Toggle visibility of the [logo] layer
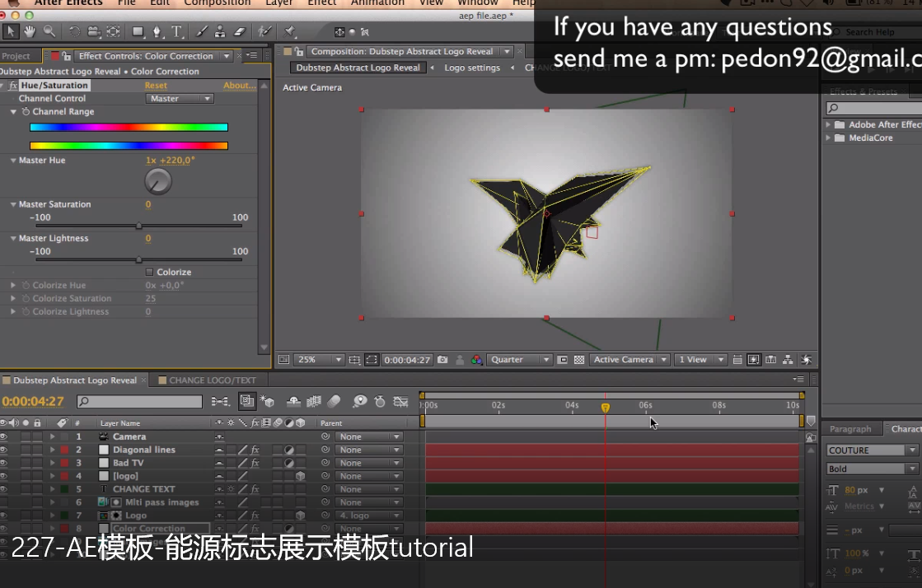Image resolution: width=922 pixels, height=588 pixels. coord(4,476)
